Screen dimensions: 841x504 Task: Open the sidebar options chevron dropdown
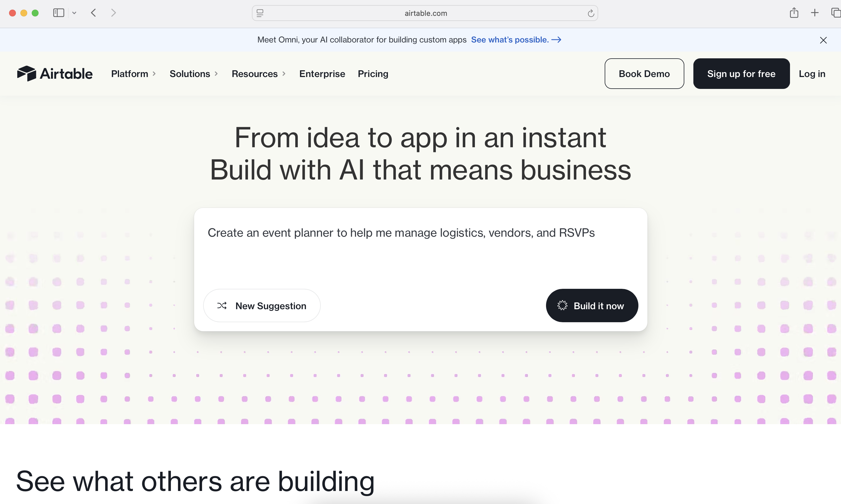click(74, 13)
